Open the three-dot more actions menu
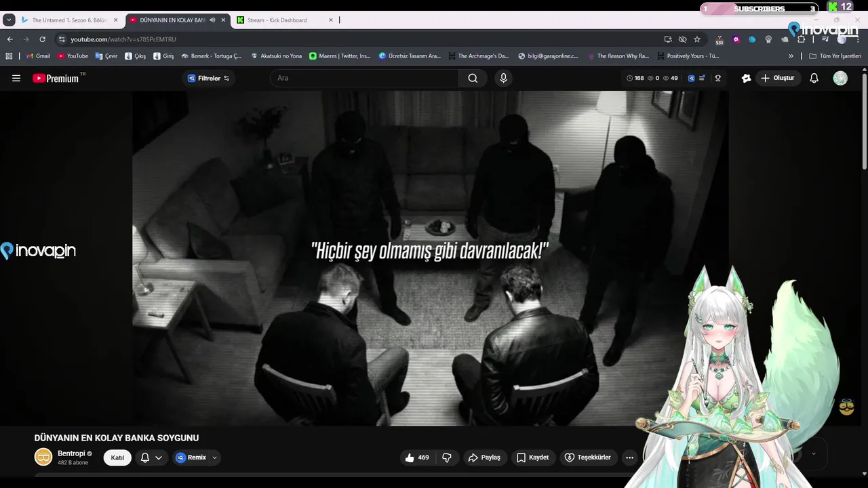Screen dimensions: 868x488 tap(629, 457)
